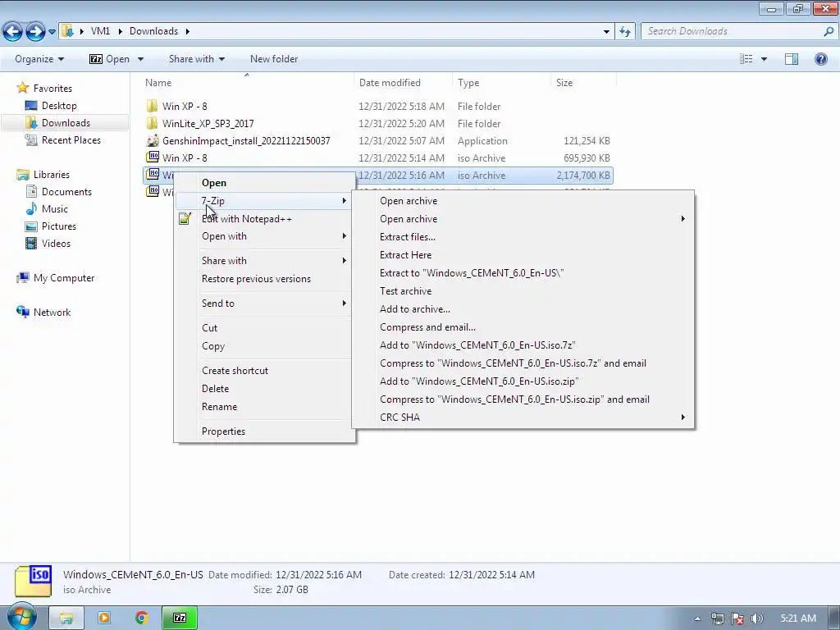This screenshot has width=840, height=630.
Task: Select Properties in the context menu
Action: pos(265,431)
